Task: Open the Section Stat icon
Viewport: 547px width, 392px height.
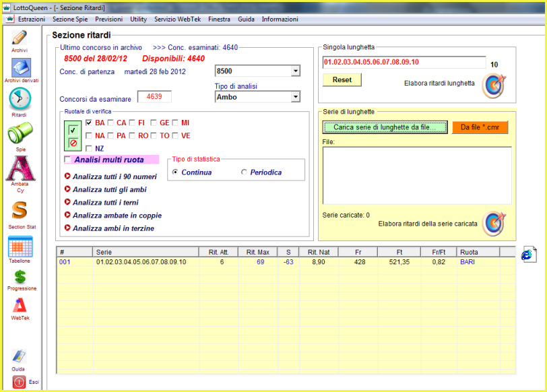Action: (x=20, y=210)
